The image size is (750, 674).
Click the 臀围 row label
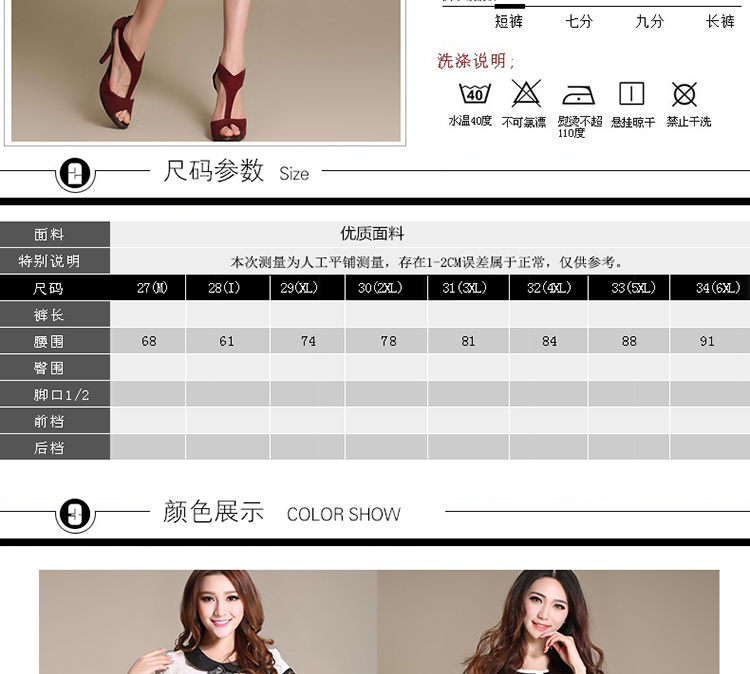(x=55, y=368)
